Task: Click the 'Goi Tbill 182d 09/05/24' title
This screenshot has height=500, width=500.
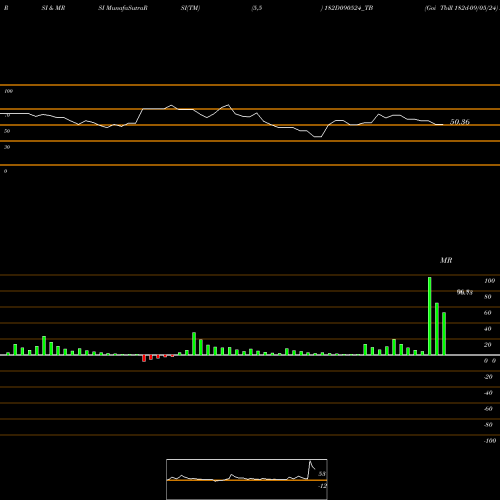Action: coord(461,8)
